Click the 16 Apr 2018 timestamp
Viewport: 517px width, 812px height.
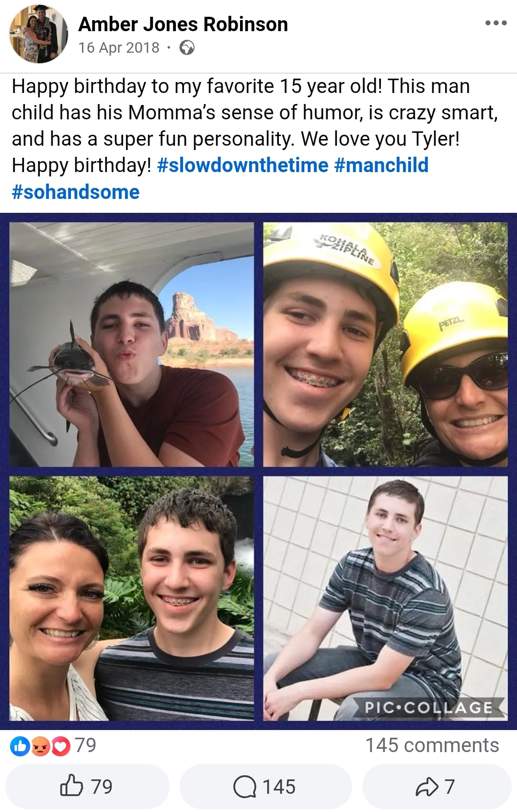pos(119,47)
